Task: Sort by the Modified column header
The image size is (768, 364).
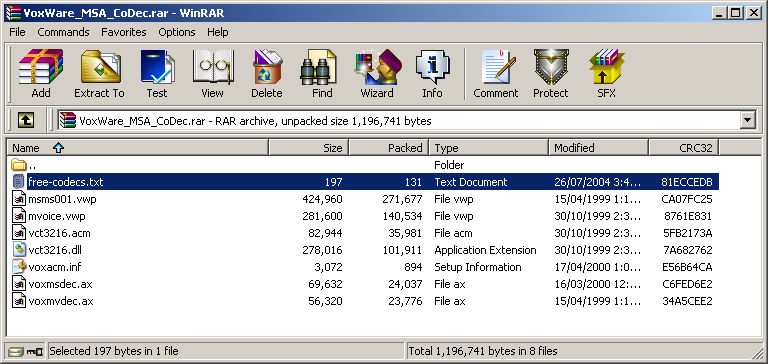Action: click(599, 147)
